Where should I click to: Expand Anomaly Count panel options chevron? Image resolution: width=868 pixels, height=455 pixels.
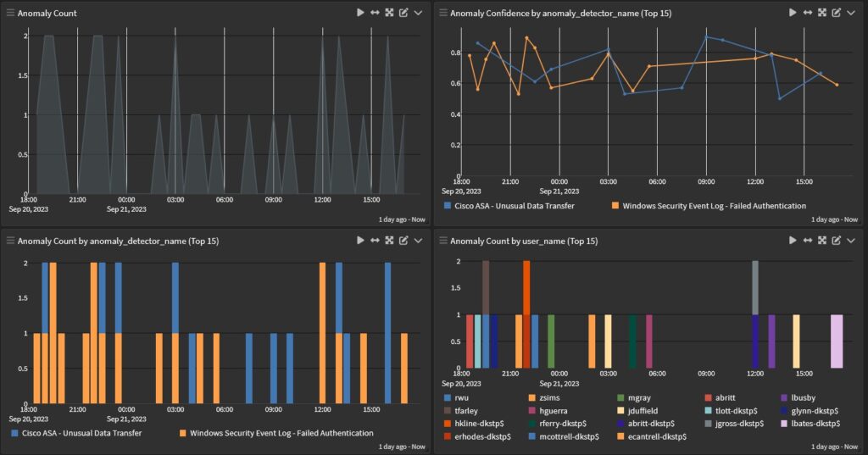419,13
